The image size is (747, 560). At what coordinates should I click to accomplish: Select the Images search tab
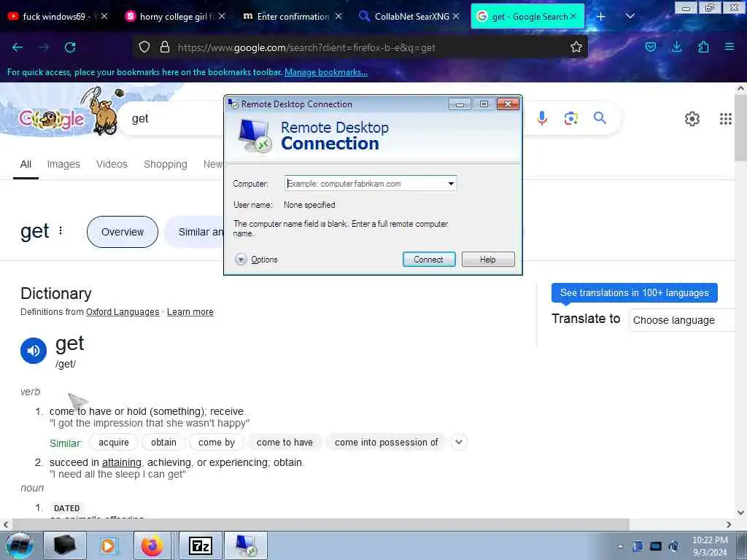[x=63, y=164]
